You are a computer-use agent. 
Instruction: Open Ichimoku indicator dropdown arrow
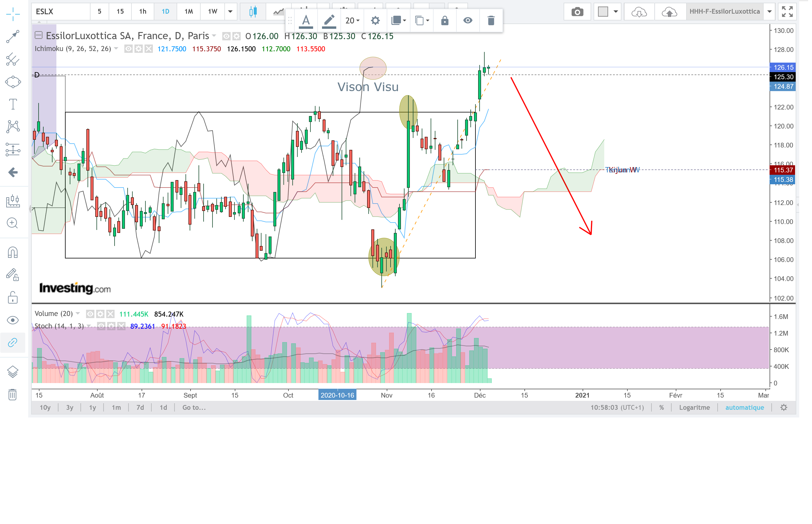tap(116, 48)
